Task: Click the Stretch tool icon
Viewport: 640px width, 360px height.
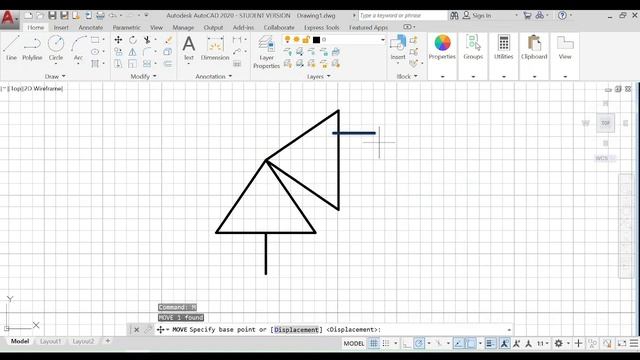Action: [x=118, y=64]
